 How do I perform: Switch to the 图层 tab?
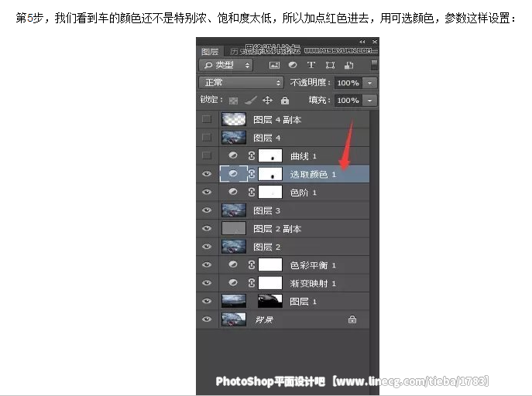(210, 52)
